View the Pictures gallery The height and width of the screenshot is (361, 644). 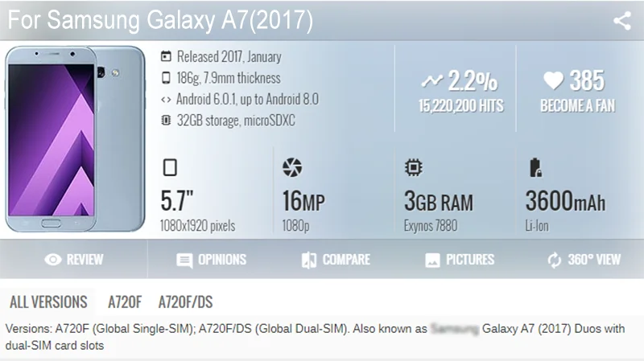point(460,260)
